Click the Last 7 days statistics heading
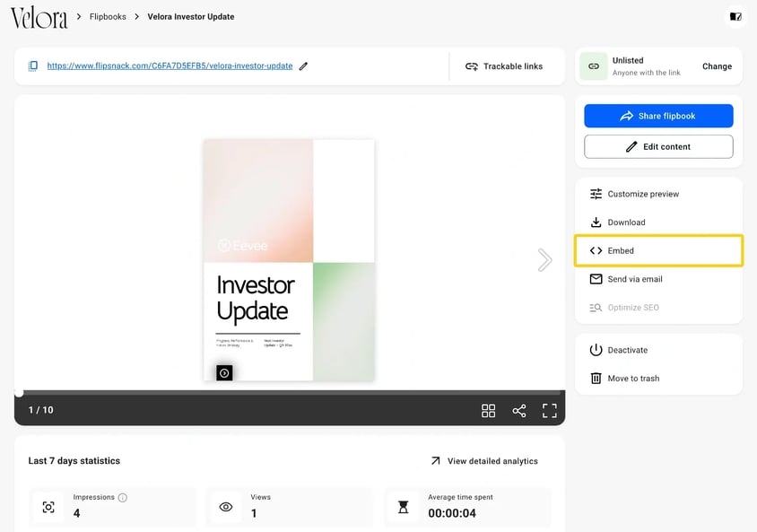This screenshot has height=532, width=757. pyautogui.click(x=74, y=460)
